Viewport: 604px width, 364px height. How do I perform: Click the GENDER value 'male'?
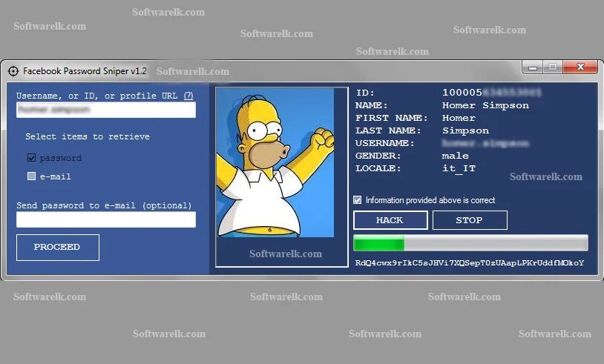[456, 156]
